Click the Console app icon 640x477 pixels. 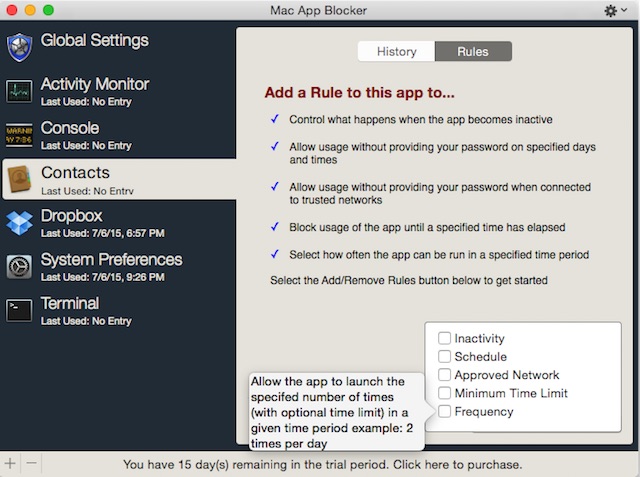(x=20, y=135)
